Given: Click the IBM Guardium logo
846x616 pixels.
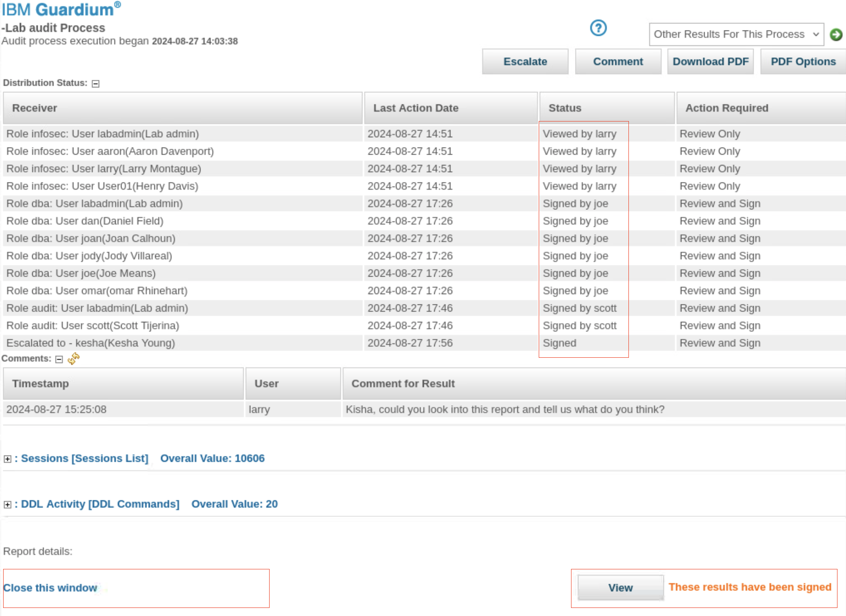Looking at the screenshot, I should [x=61, y=9].
